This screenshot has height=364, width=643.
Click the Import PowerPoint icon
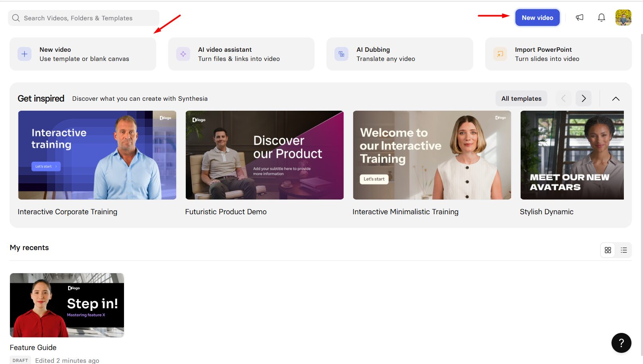[500, 54]
